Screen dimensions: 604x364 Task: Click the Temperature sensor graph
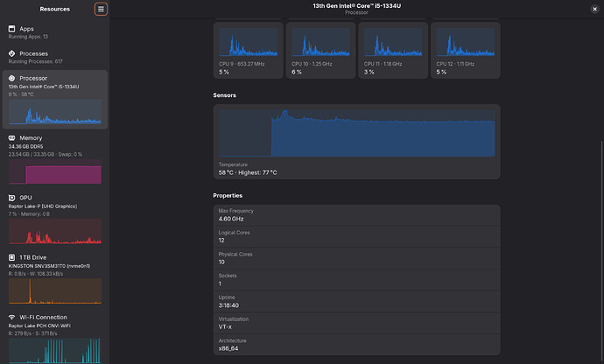pos(356,133)
